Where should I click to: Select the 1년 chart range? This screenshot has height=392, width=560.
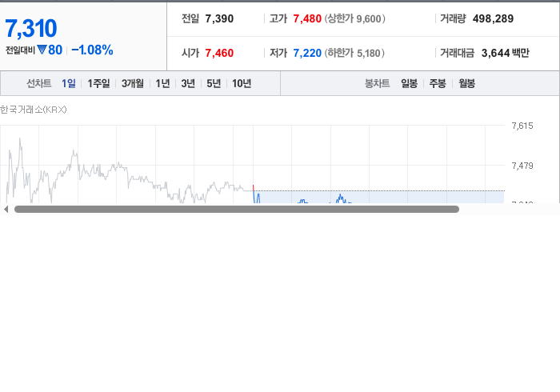[x=162, y=83]
